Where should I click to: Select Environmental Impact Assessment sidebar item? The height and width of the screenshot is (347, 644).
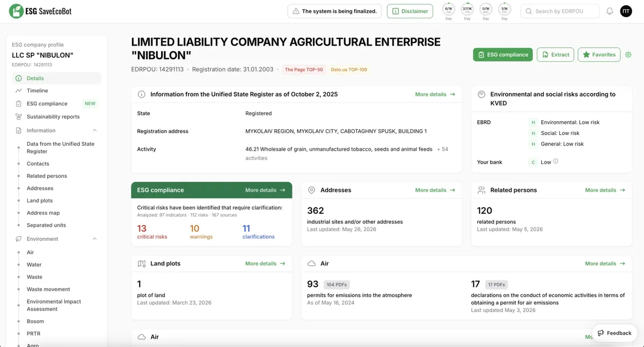coord(54,305)
